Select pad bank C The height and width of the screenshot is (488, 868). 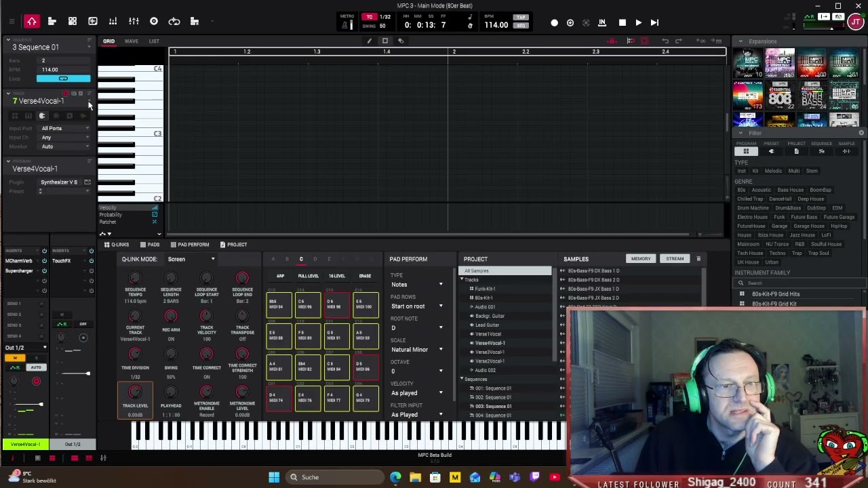301,260
